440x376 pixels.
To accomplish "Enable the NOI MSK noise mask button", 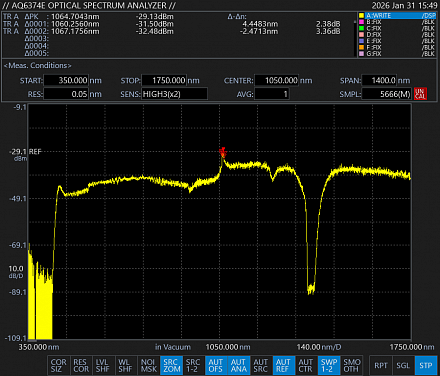I will pyautogui.click(x=148, y=365).
